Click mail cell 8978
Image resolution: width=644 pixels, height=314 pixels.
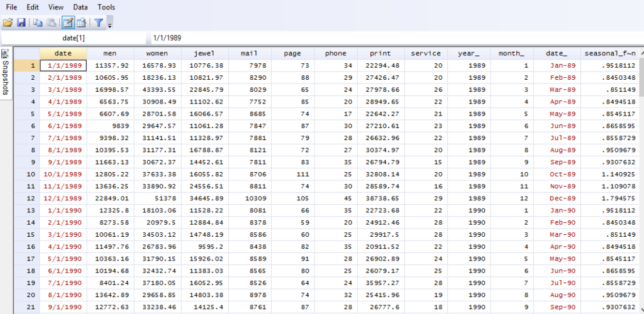point(250,295)
